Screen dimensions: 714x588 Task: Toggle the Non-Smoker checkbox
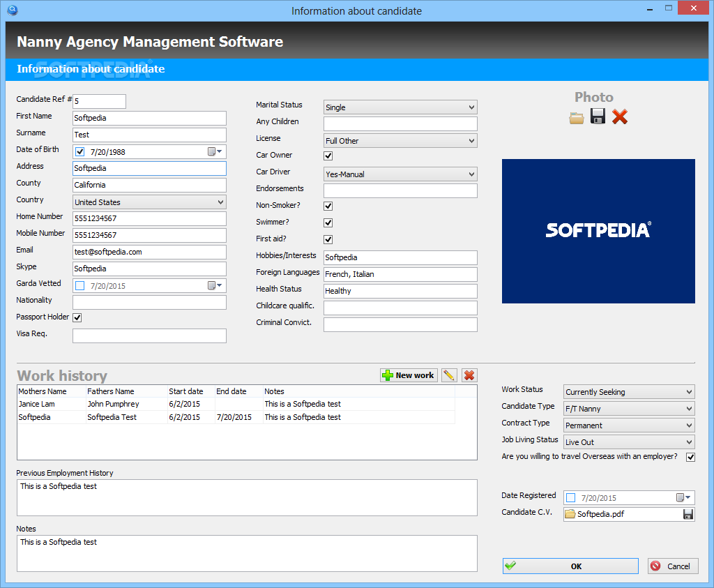(328, 206)
